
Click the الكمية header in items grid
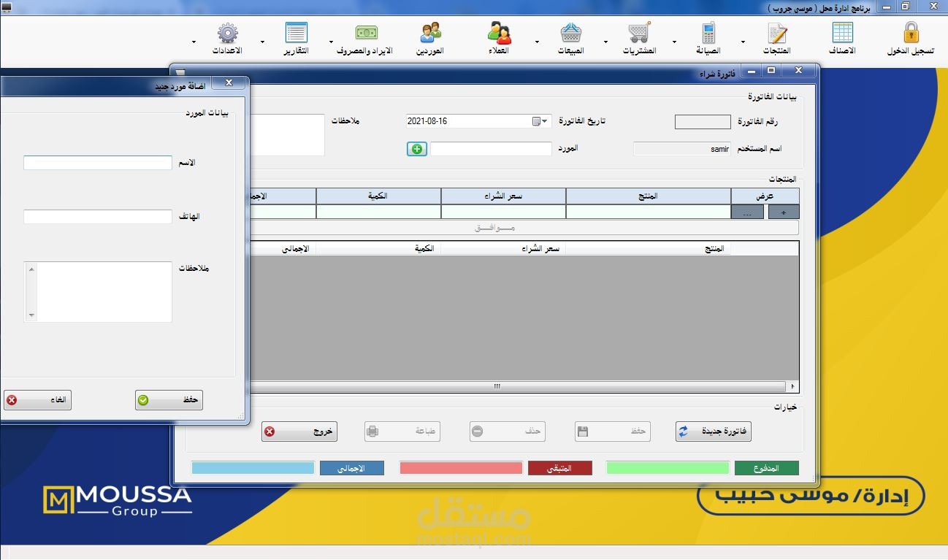pyautogui.click(x=378, y=249)
